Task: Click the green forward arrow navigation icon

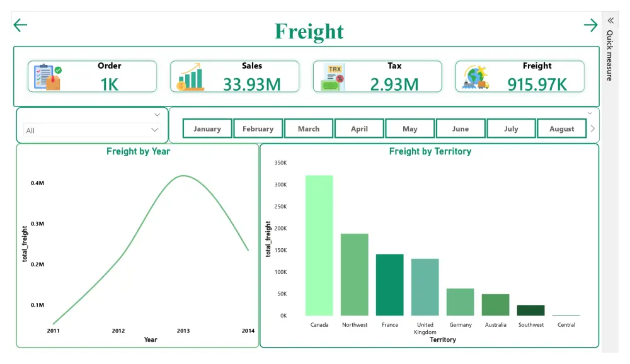Action: 590,25
